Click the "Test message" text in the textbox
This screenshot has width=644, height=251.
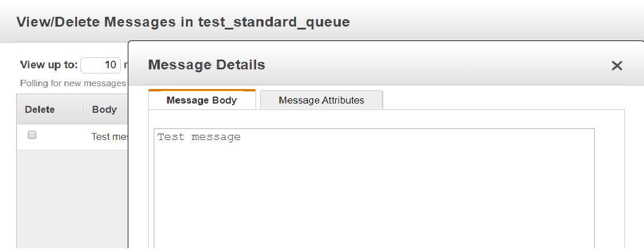(x=199, y=137)
